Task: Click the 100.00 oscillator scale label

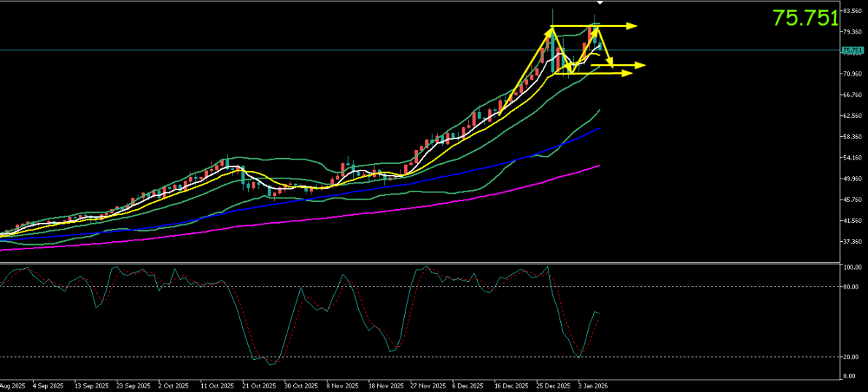Action: click(851, 268)
